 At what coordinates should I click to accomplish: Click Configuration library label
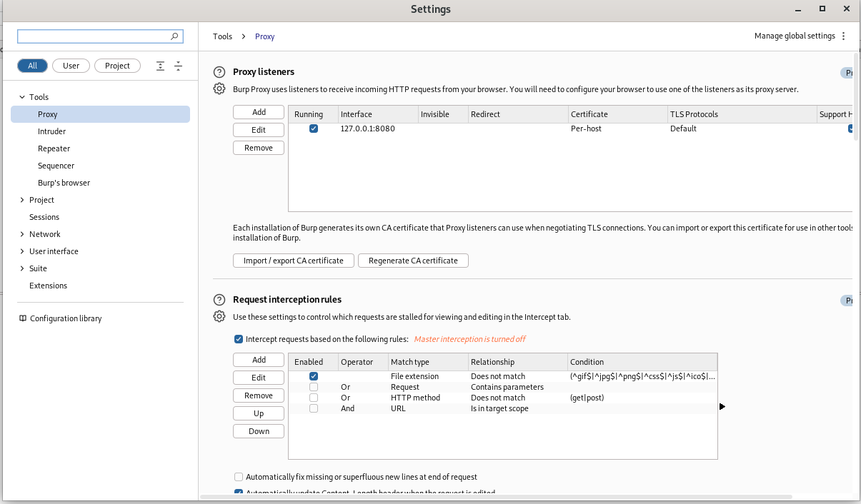pyautogui.click(x=66, y=318)
